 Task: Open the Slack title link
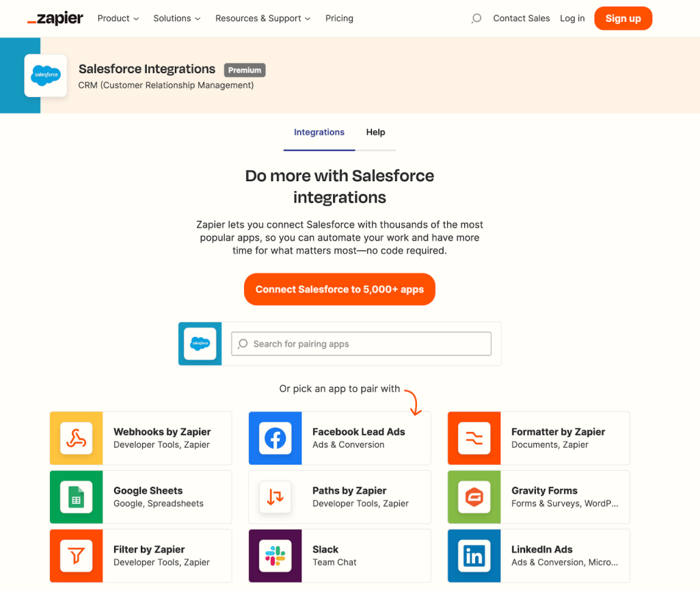click(x=325, y=550)
